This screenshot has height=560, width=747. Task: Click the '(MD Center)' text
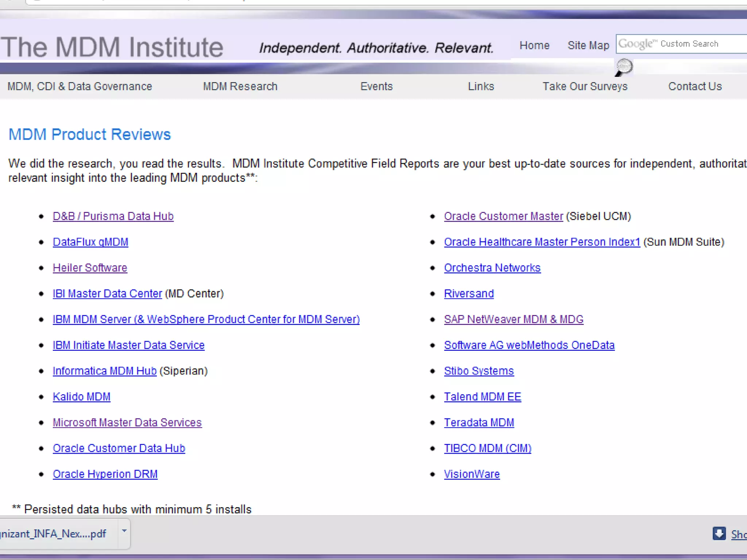coord(194,293)
